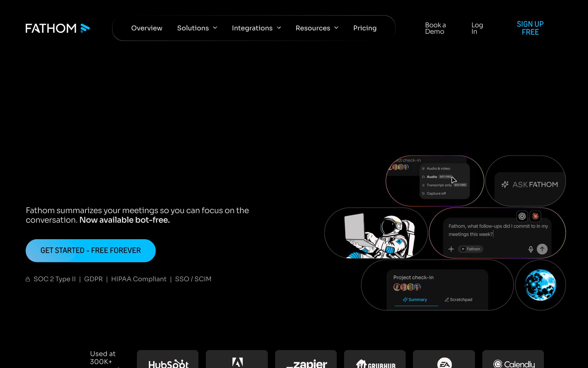Click the microphone icon in chat box
The image size is (588, 368).
[x=531, y=249]
